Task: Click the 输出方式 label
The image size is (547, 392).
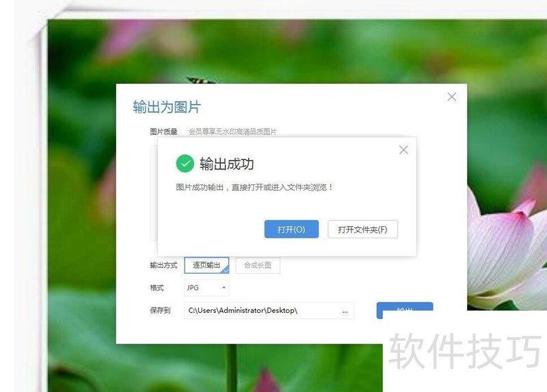Action: point(163,265)
